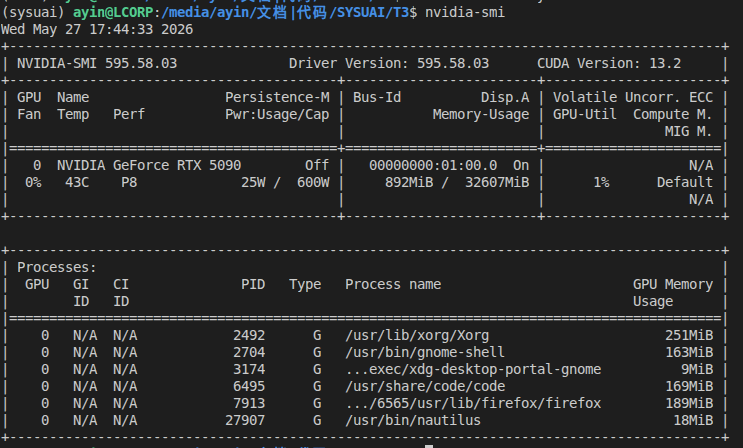The height and width of the screenshot is (448, 743).
Task: Click Xorg memory usage '251MiB'
Action: [689, 336]
